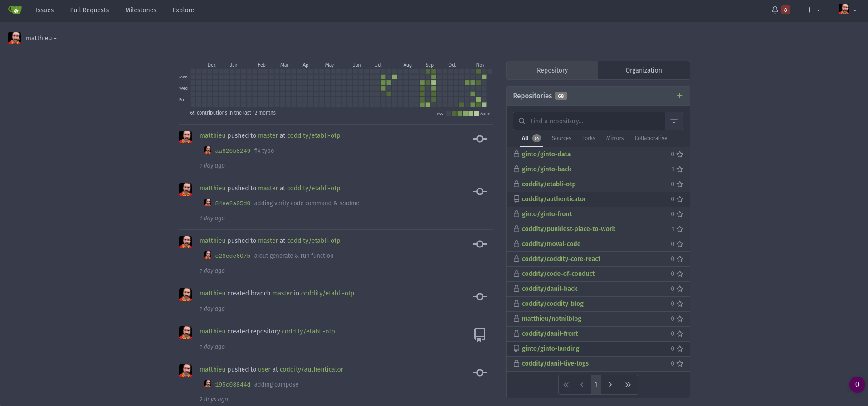Select the Forks repository filter tab
This screenshot has width=868, height=406.
(588, 138)
